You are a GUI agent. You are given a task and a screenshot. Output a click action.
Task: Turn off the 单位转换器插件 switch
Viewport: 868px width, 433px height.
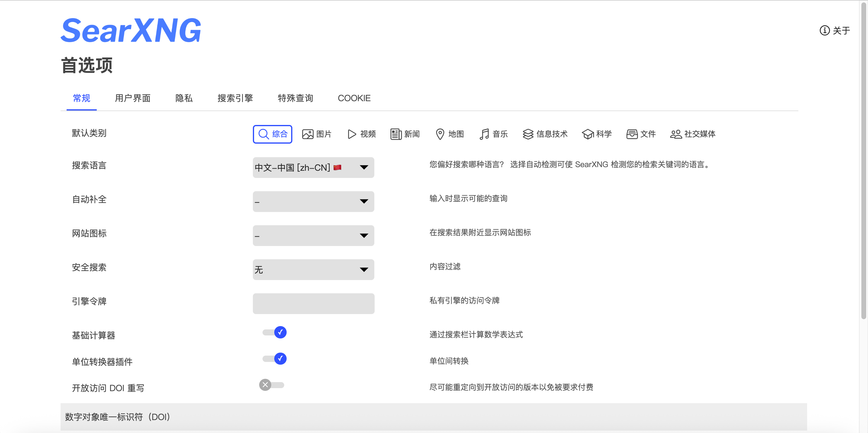pyautogui.click(x=274, y=359)
